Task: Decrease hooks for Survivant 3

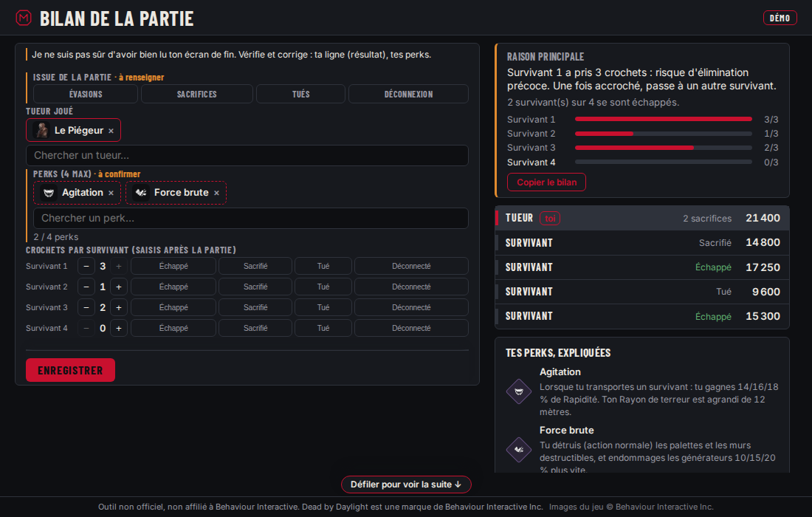Action: point(86,308)
